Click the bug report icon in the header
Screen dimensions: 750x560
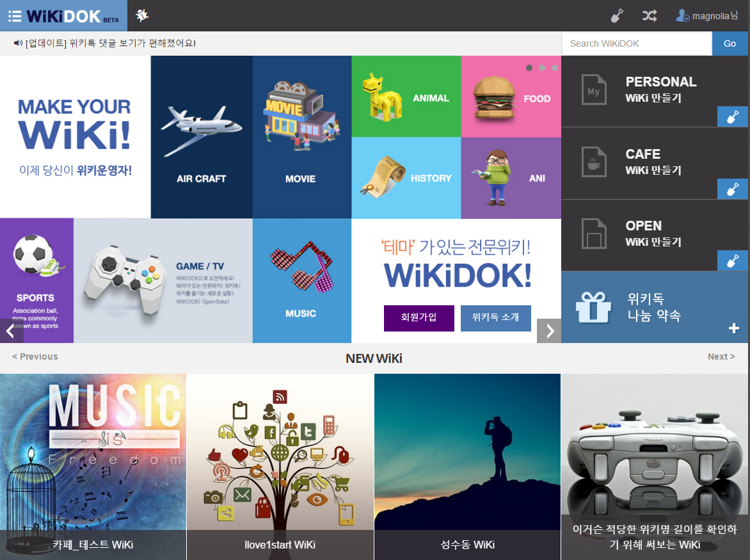tap(142, 15)
